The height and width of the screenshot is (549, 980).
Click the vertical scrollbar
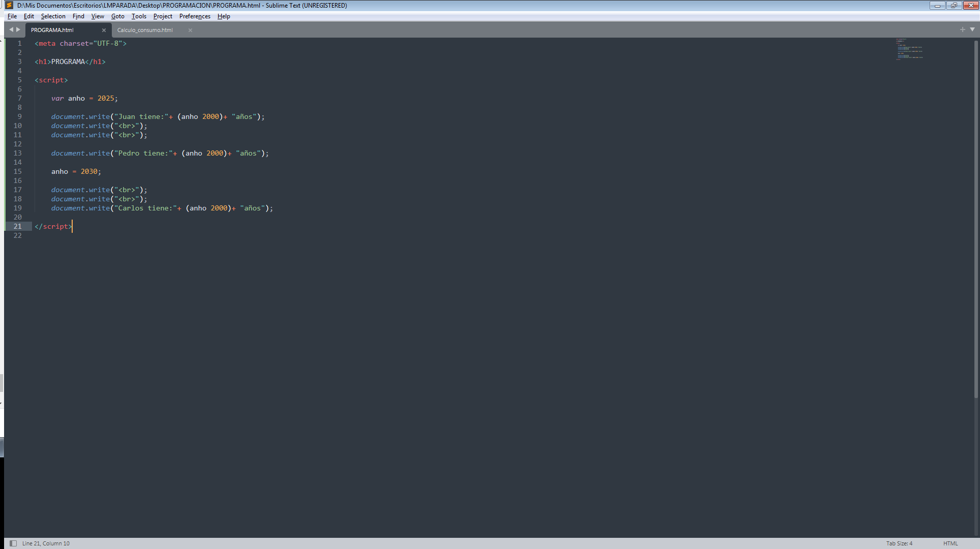coord(976,219)
